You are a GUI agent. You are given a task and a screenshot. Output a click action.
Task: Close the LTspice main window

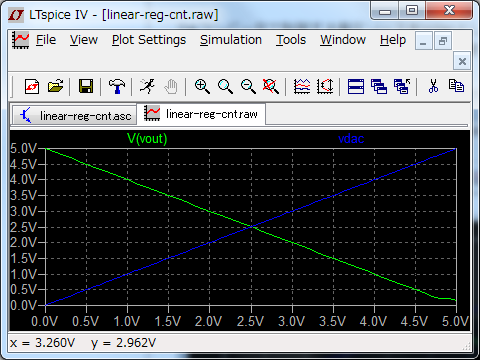tap(449, 11)
